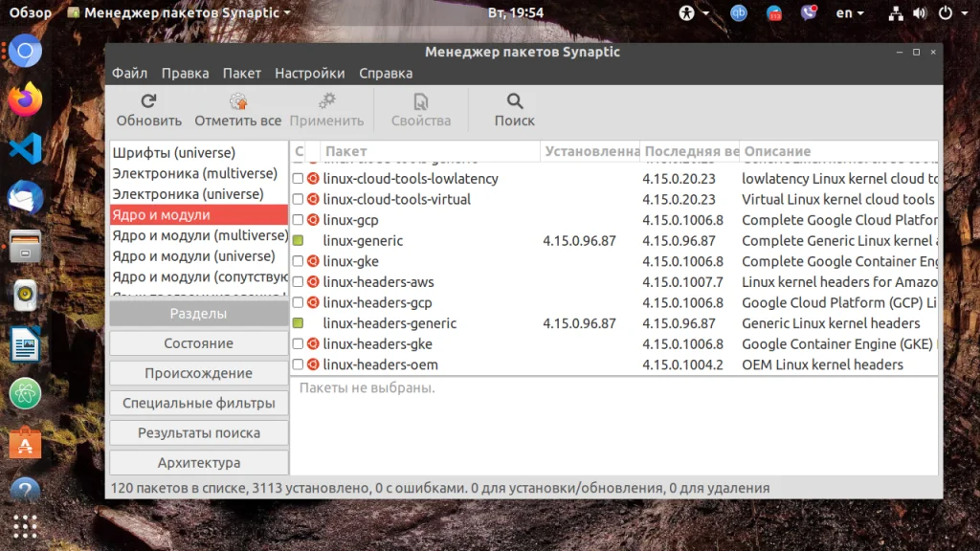The width and height of the screenshot is (980, 551).
Task: Open Thunderbird mail from the dock
Action: click(x=25, y=197)
